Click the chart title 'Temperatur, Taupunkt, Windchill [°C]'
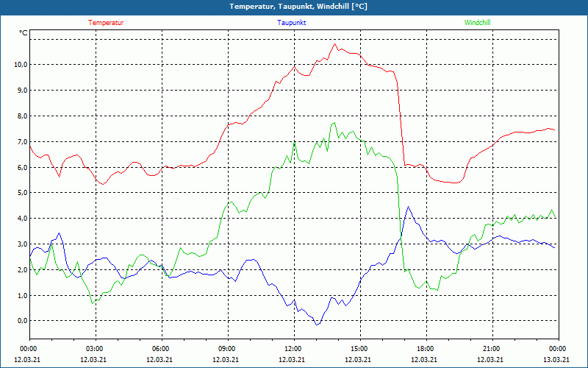The height and width of the screenshot is (368, 588). tap(298, 7)
